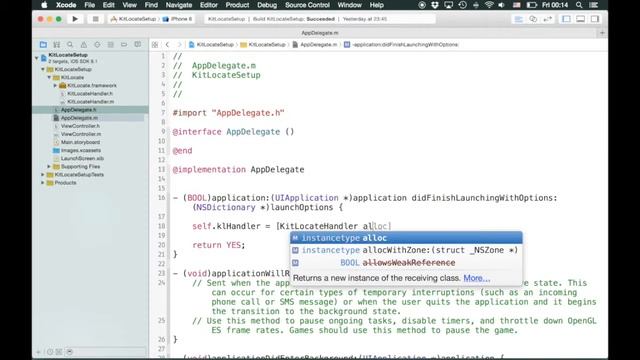Toggle the Debug area visibility
The width and height of the screenshot is (640, 360).
(x=580, y=19)
